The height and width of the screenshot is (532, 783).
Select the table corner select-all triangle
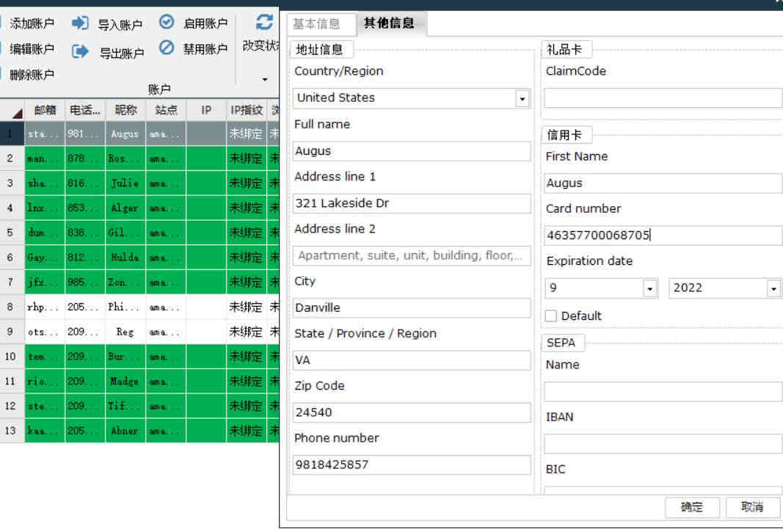[17, 114]
